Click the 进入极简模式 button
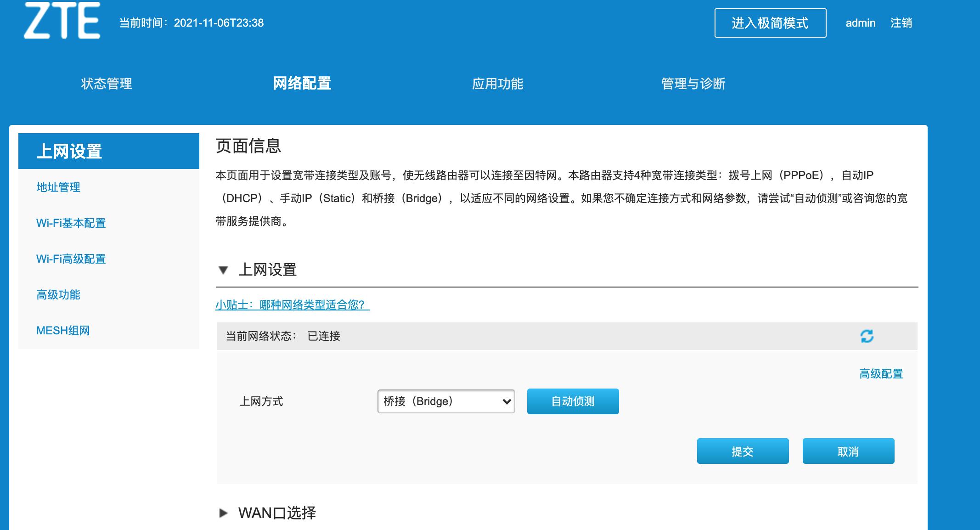 click(x=770, y=23)
